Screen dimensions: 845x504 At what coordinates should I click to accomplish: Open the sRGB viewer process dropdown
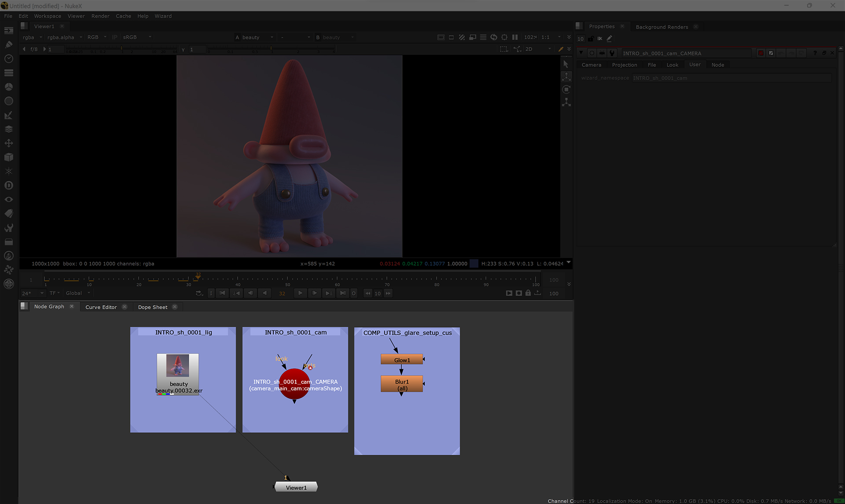pos(137,37)
